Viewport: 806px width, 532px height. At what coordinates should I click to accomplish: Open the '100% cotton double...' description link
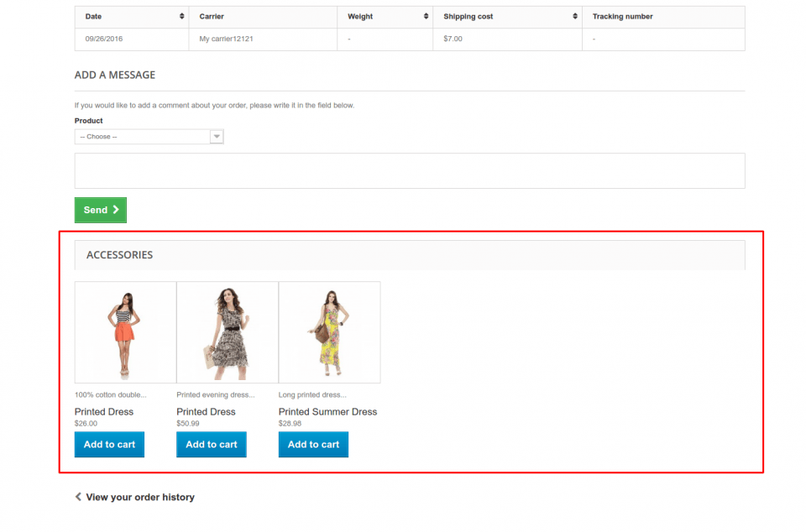click(110, 394)
